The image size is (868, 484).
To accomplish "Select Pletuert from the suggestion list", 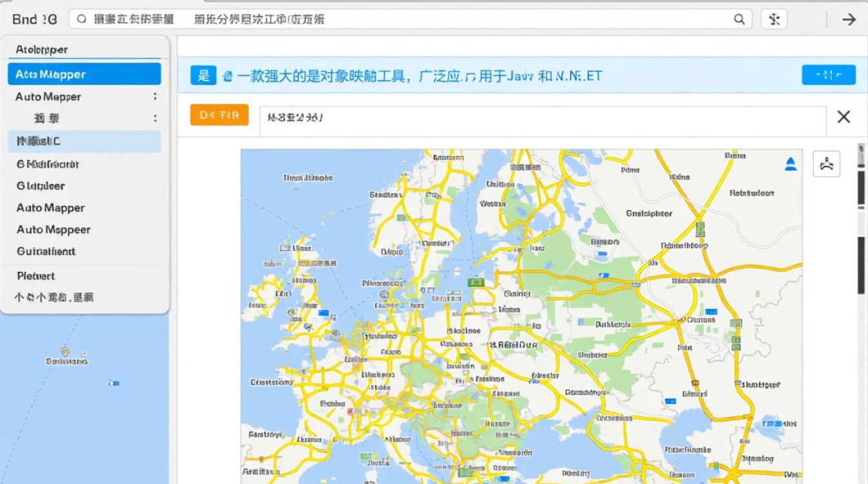I will coord(36,276).
